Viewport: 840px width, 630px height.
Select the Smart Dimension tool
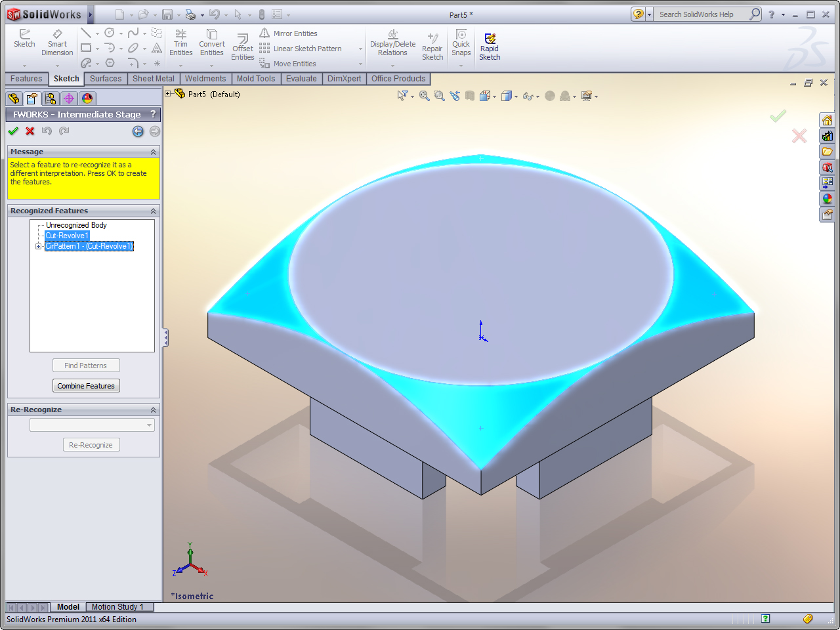click(57, 42)
